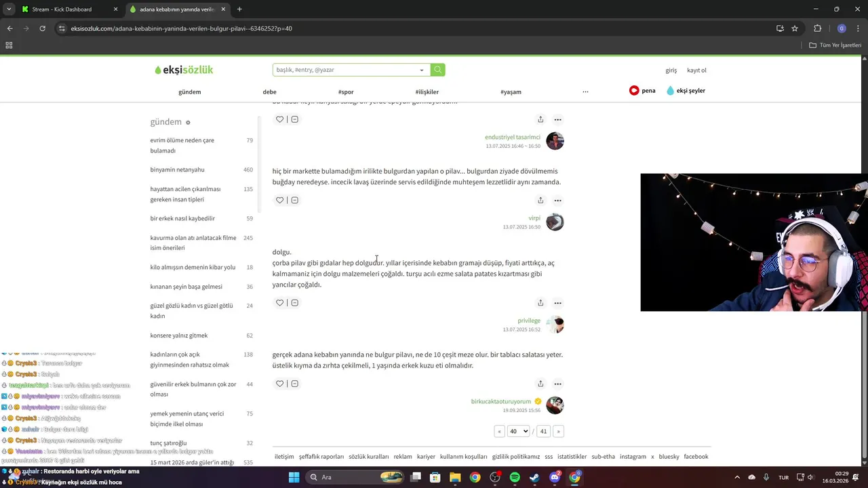
Task: Open more options on endustriyel tasarimci entry
Action: [x=557, y=119]
